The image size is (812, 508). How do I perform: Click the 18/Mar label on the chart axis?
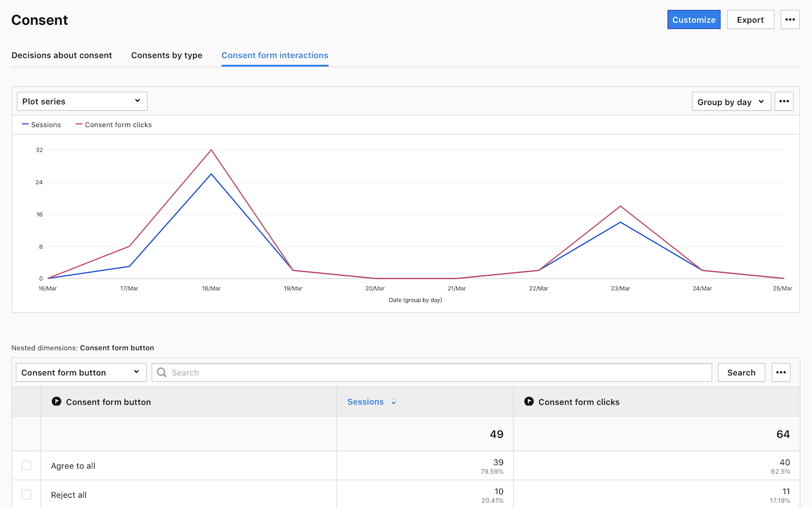(211, 288)
